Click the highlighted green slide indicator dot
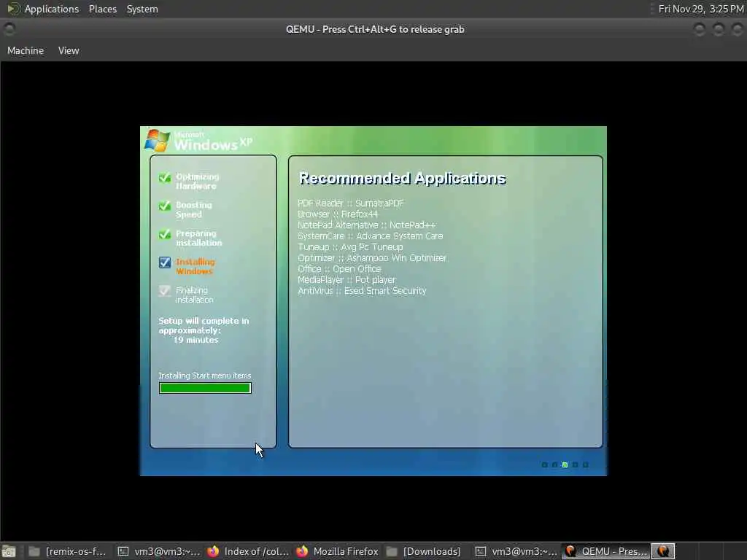The height and width of the screenshot is (560, 747). [565, 464]
